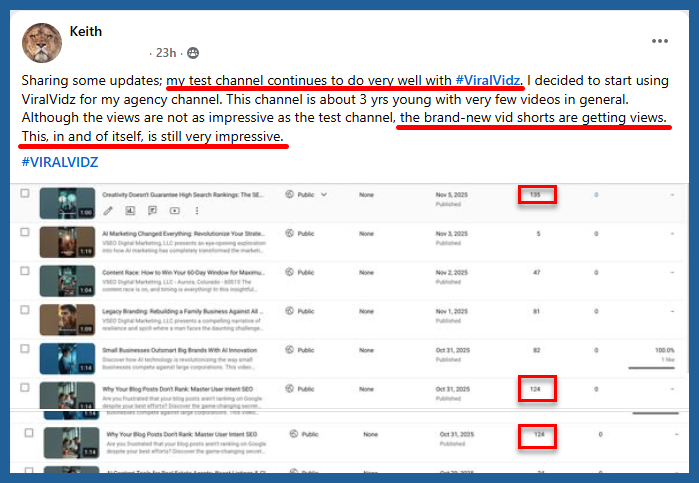Open the Content Race video thumbnail
The height and width of the screenshot is (483, 699).
(67, 281)
